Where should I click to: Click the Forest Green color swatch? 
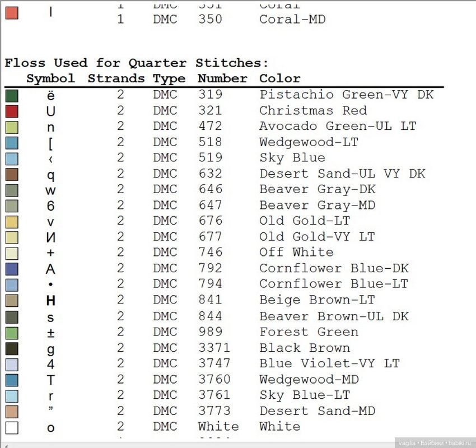click(12, 333)
